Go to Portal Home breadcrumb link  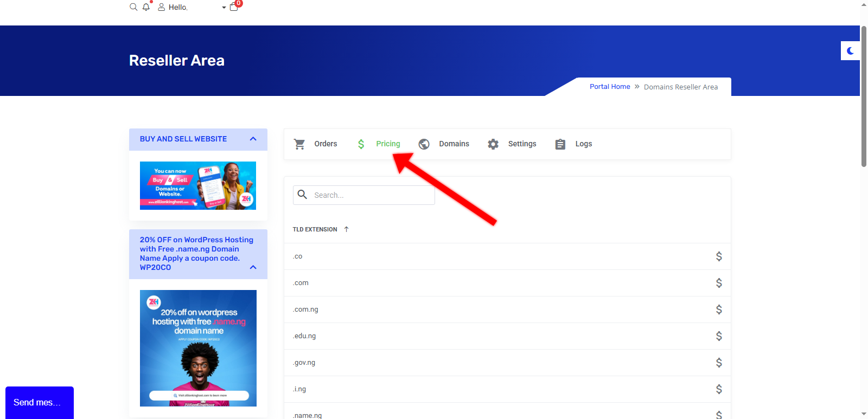(x=610, y=87)
